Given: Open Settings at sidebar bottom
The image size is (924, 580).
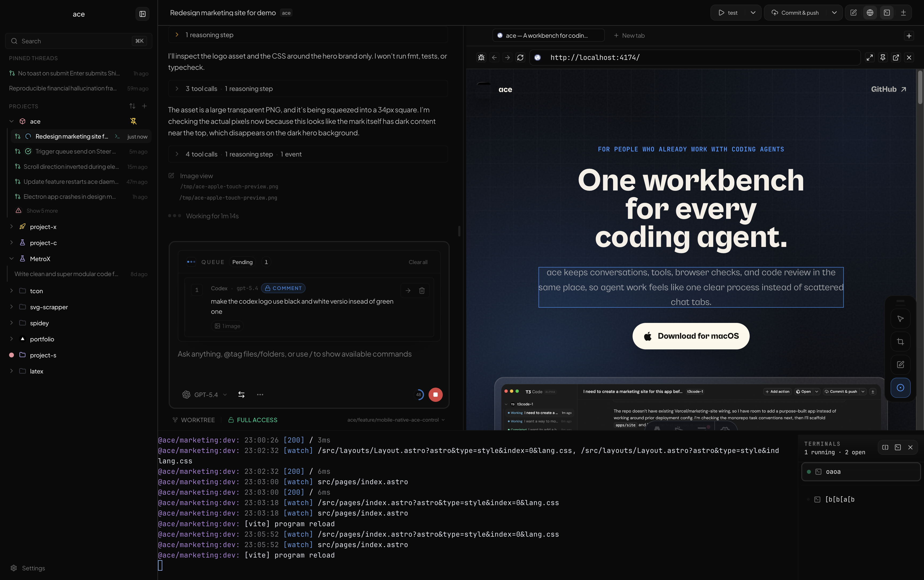Looking at the screenshot, I should click(x=28, y=568).
